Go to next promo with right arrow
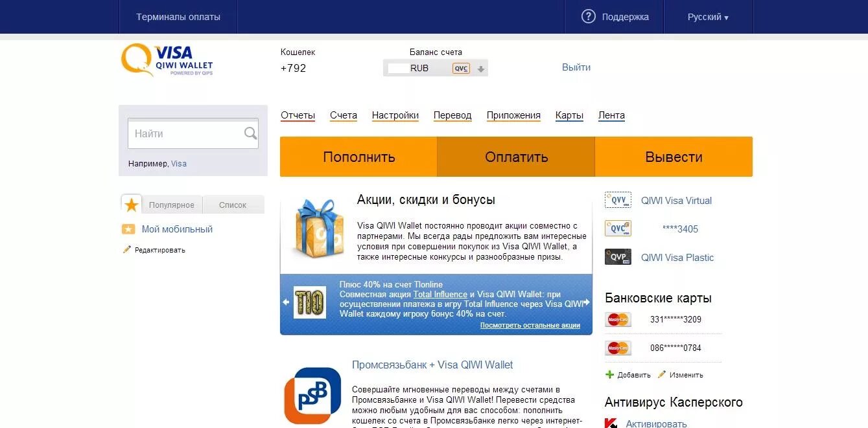 586,302
